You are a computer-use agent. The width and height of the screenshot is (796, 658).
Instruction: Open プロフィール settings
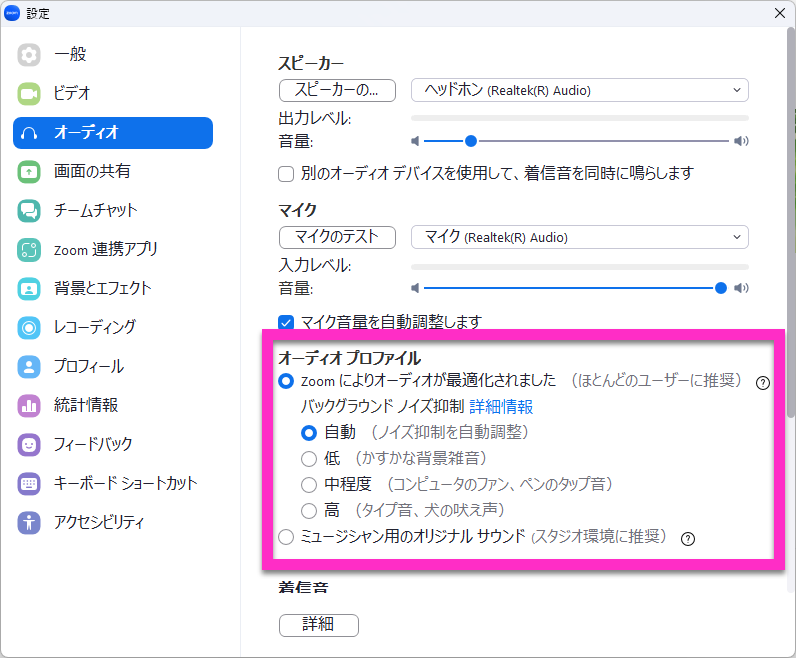click(113, 367)
